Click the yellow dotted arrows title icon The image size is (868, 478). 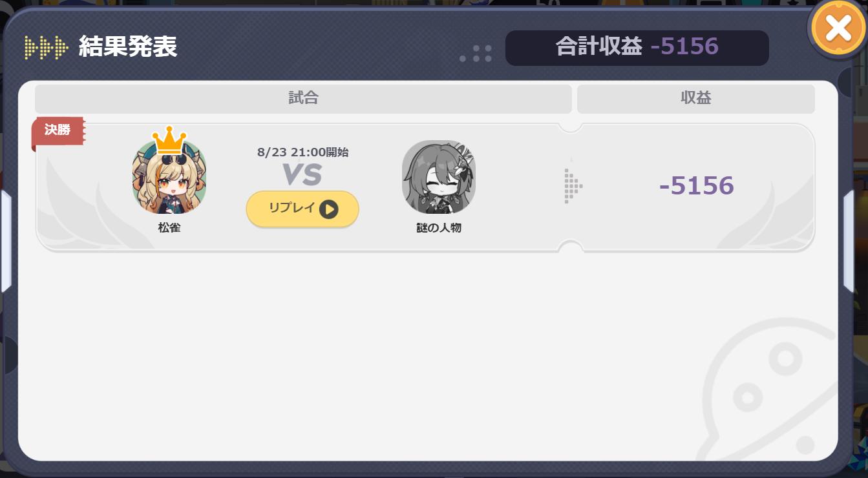coord(47,47)
